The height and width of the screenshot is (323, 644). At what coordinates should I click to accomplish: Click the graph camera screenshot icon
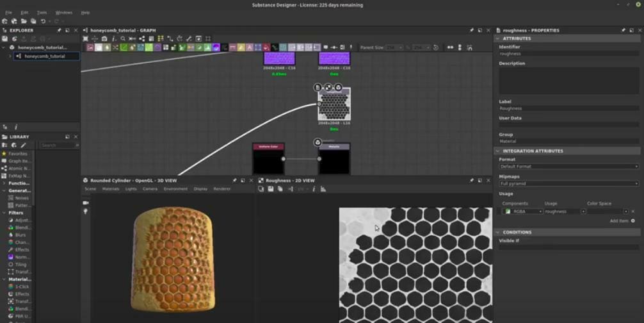(x=104, y=38)
